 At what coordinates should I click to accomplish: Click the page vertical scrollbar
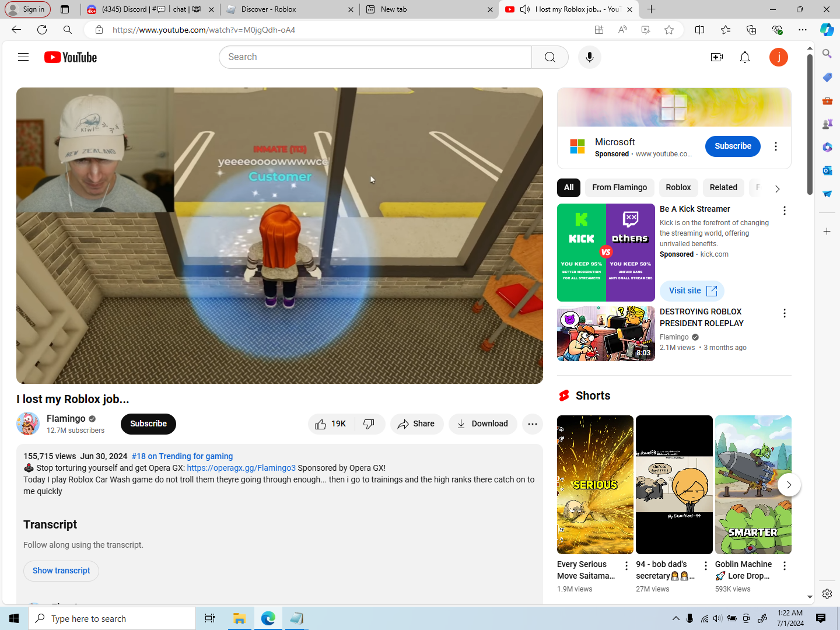coord(810,125)
